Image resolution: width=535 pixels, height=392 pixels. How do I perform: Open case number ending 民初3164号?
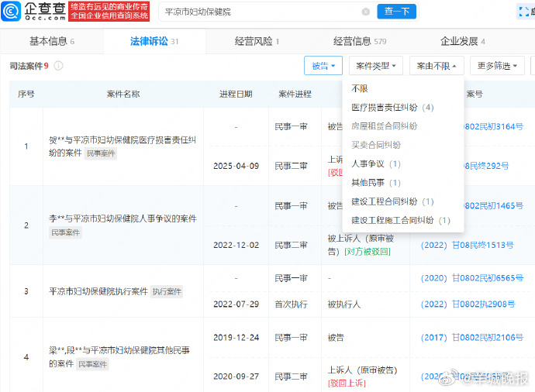[494, 127]
